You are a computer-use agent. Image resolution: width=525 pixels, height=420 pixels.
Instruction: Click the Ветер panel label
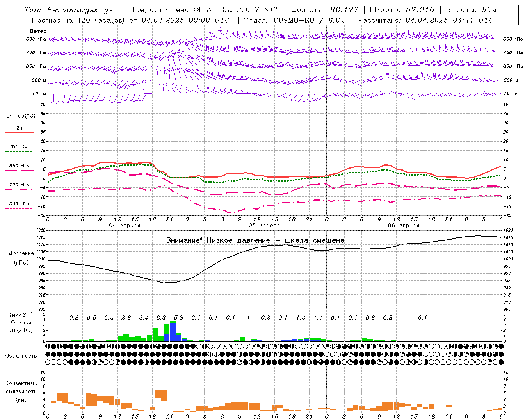tap(38, 31)
